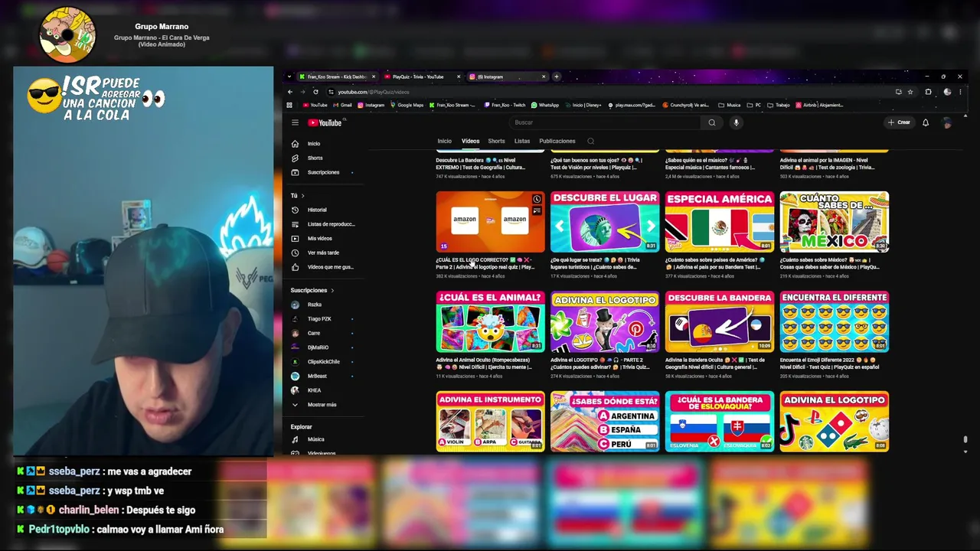Switch to the Listas channel tab
980x551 pixels.
pyautogui.click(x=522, y=141)
